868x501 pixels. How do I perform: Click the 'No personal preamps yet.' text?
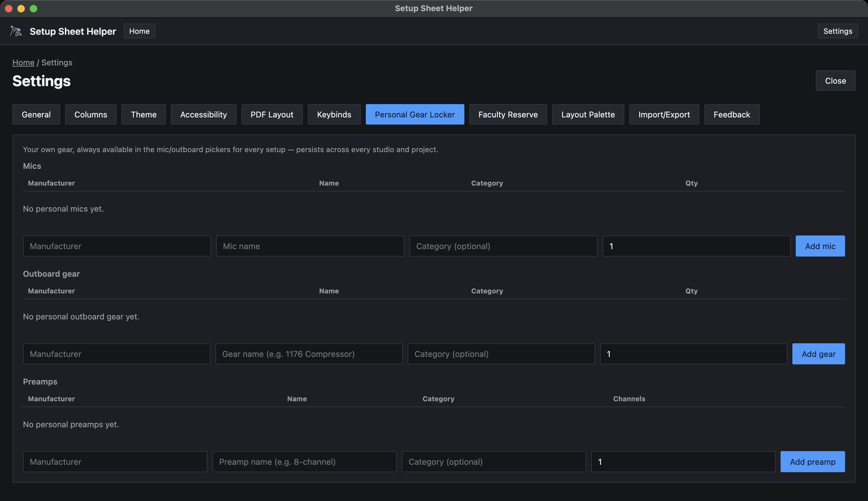71,425
